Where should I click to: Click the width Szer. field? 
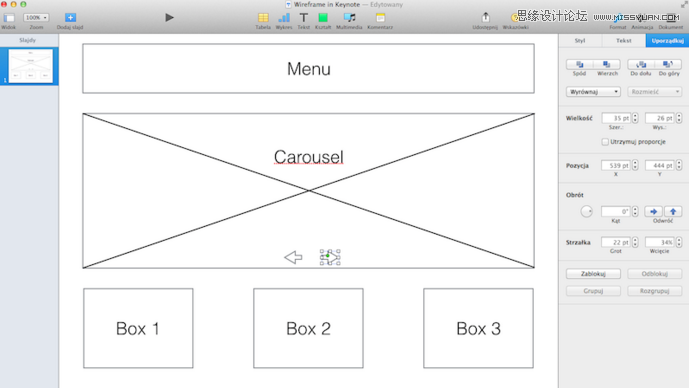point(616,118)
